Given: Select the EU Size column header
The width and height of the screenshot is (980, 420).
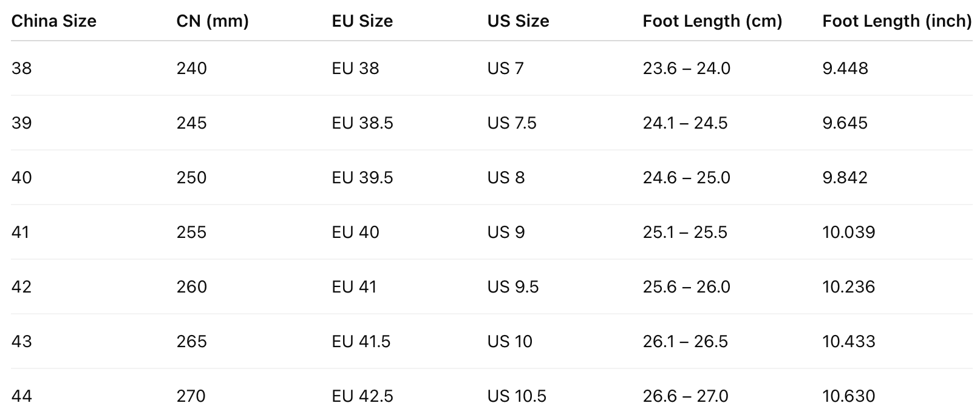Looking at the screenshot, I should point(362,21).
